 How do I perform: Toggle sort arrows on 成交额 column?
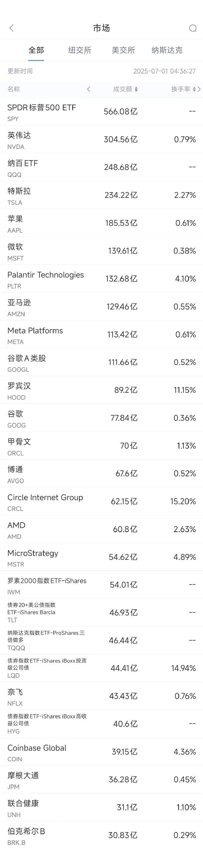[136, 89]
